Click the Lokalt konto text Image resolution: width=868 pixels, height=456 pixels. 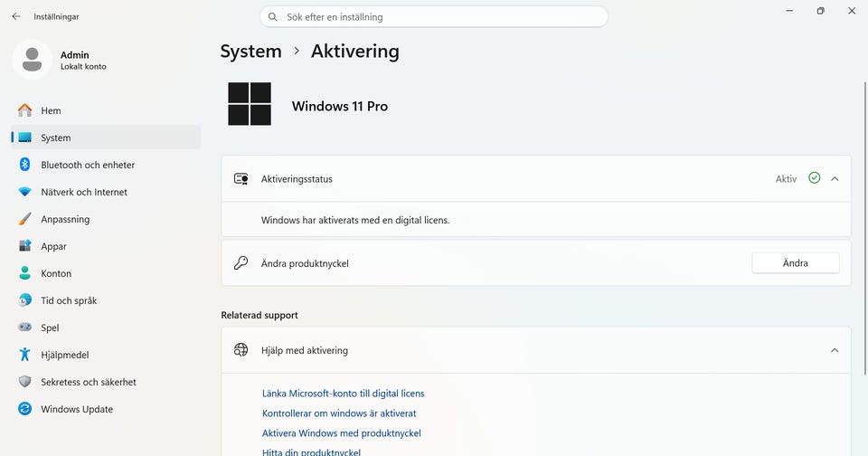coord(83,66)
